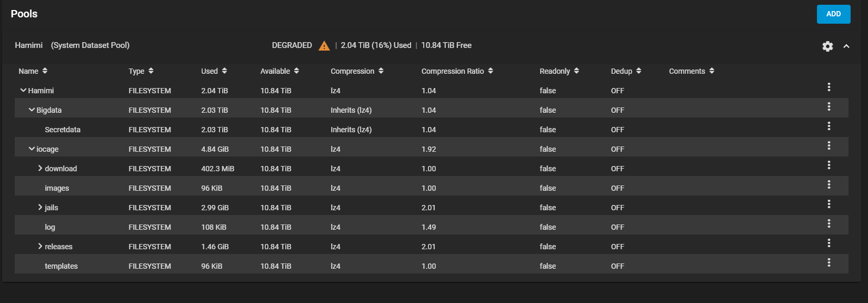
Task: Open actions menu for Hamimi row
Action: click(x=829, y=87)
